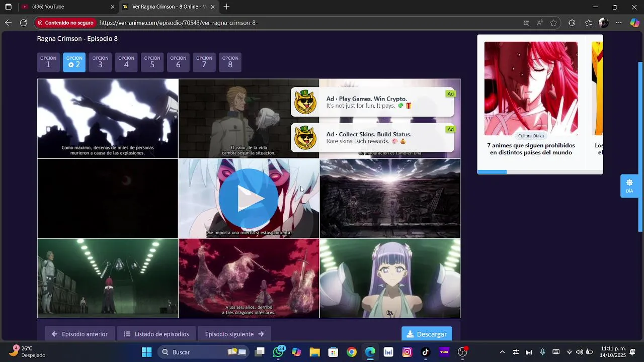Switch to Opcion 3 source
This screenshot has width=644, height=362.
coord(100,62)
